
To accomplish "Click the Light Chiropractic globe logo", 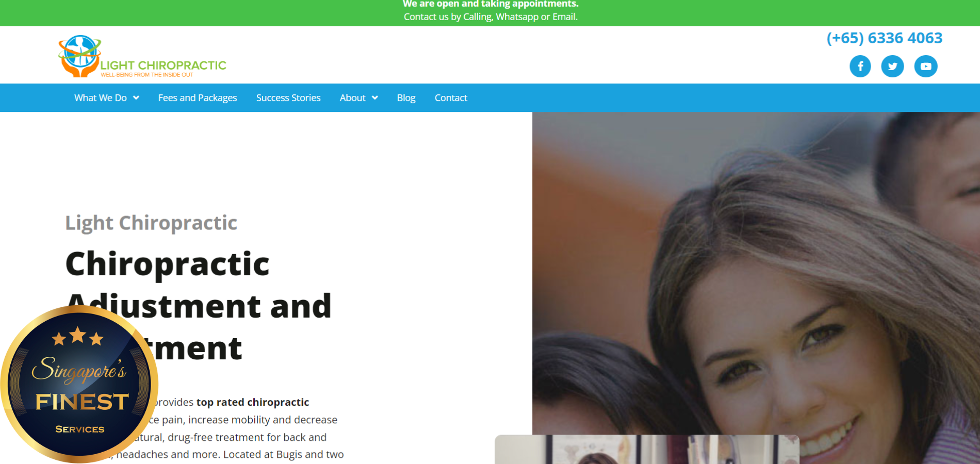I will click(80, 56).
